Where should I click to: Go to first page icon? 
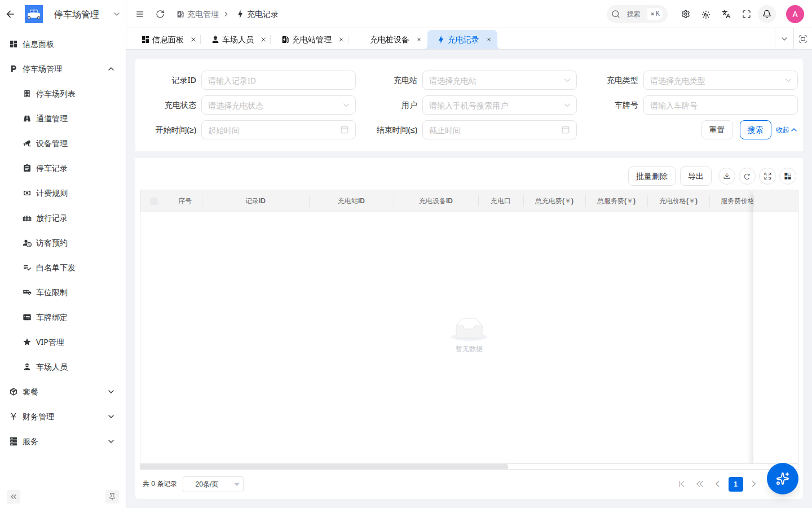(x=682, y=484)
